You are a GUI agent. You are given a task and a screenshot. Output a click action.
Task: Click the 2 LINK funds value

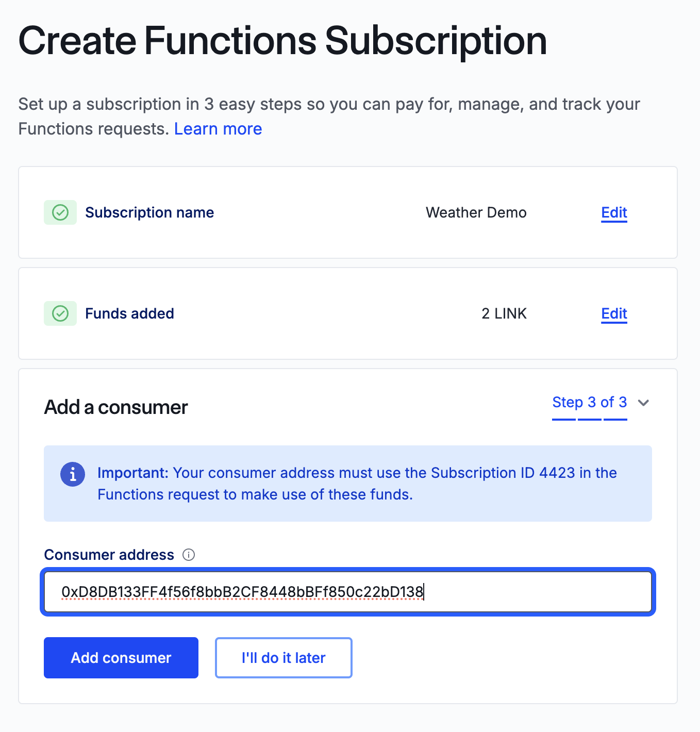coord(504,313)
